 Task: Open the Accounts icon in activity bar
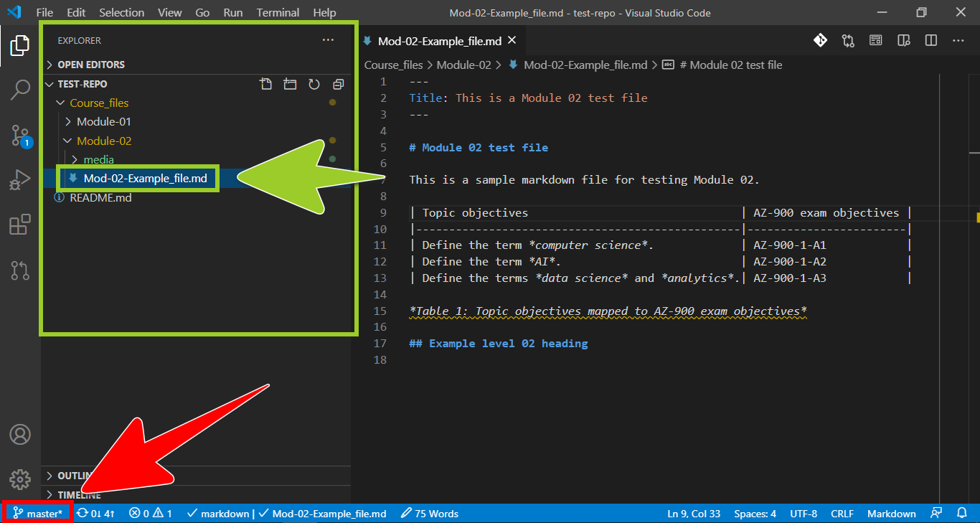pos(20,435)
